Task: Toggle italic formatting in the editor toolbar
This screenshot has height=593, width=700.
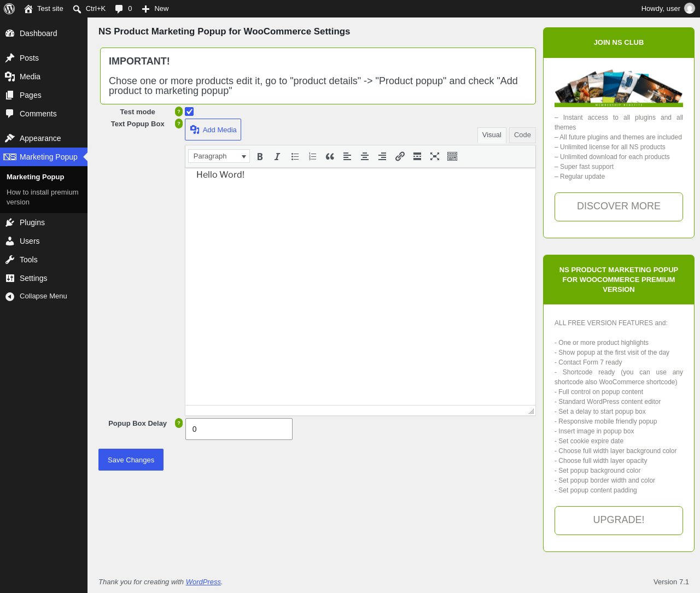Action: click(277, 156)
